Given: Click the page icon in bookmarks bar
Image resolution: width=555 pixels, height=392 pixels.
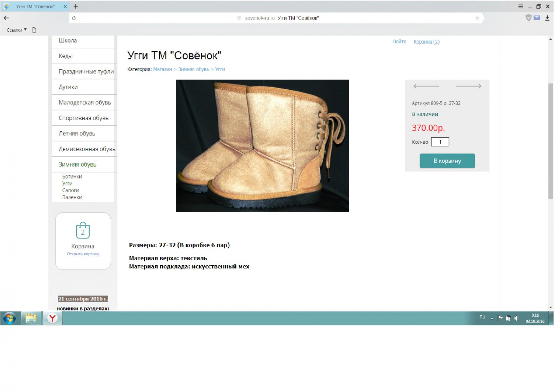Looking at the screenshot, I should (34, 30).
